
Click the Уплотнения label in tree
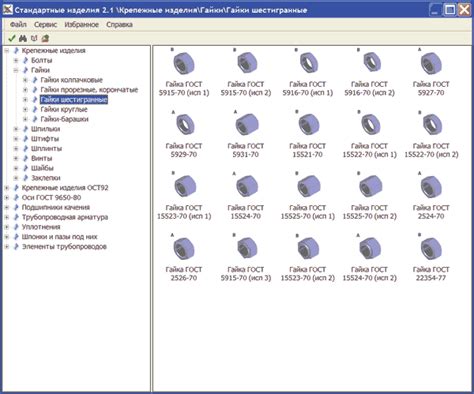pos(41,227)
